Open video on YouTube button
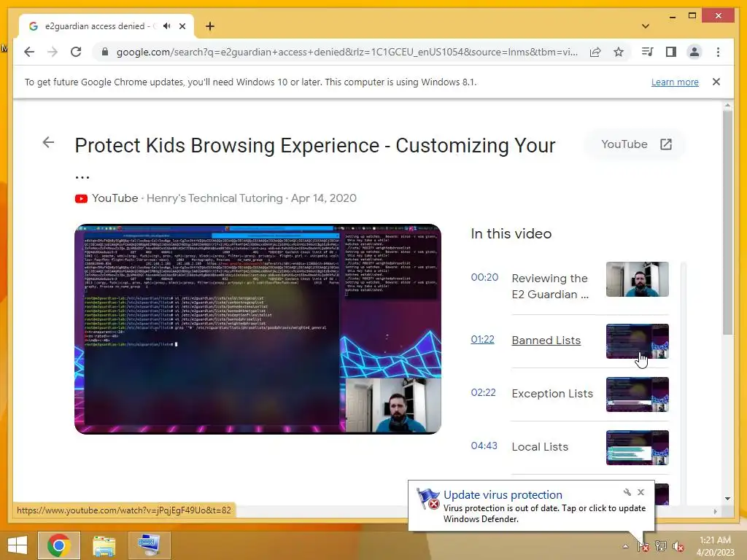This screenshot has height=560, width=747. click(635, 144)
